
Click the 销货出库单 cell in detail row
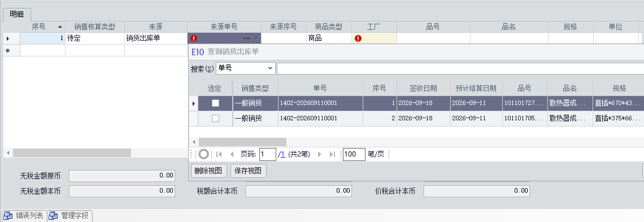point(156,38)
